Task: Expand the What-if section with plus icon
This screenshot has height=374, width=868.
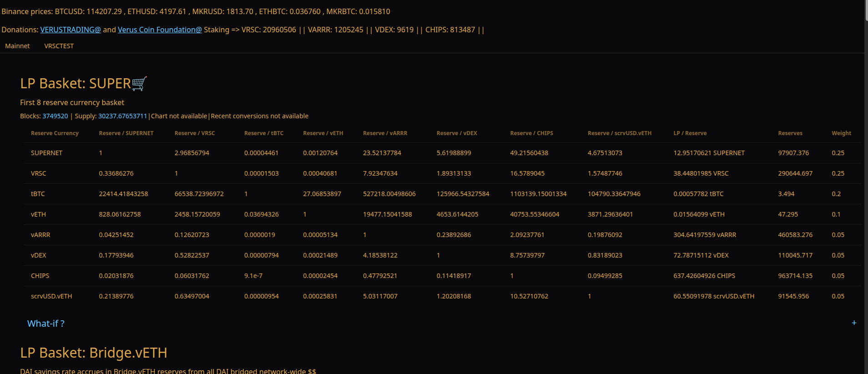Action: [854, 323]
